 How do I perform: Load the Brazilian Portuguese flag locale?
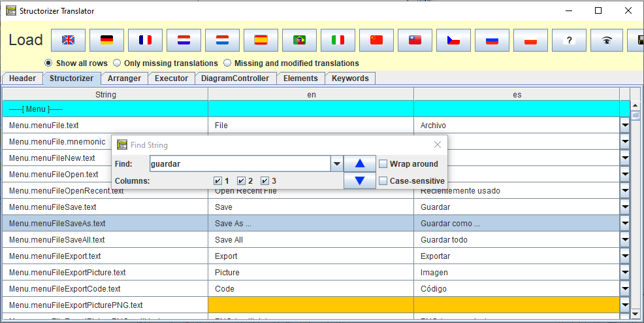click(x=299, y=40)
